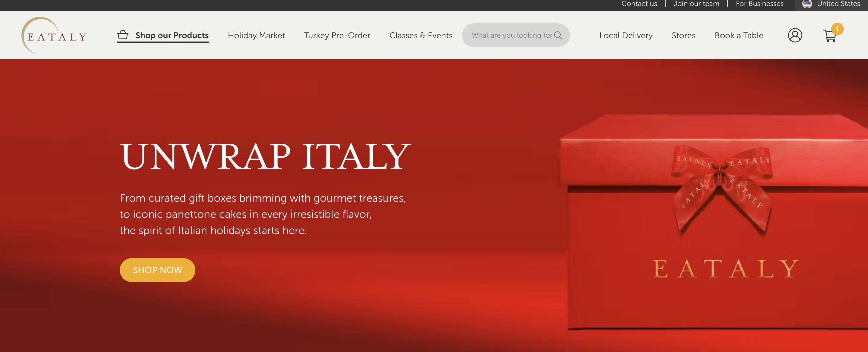This screenshot has height=352, width=868.
Task: Click the cart item count badge
Action: click(x=837, y=29)
